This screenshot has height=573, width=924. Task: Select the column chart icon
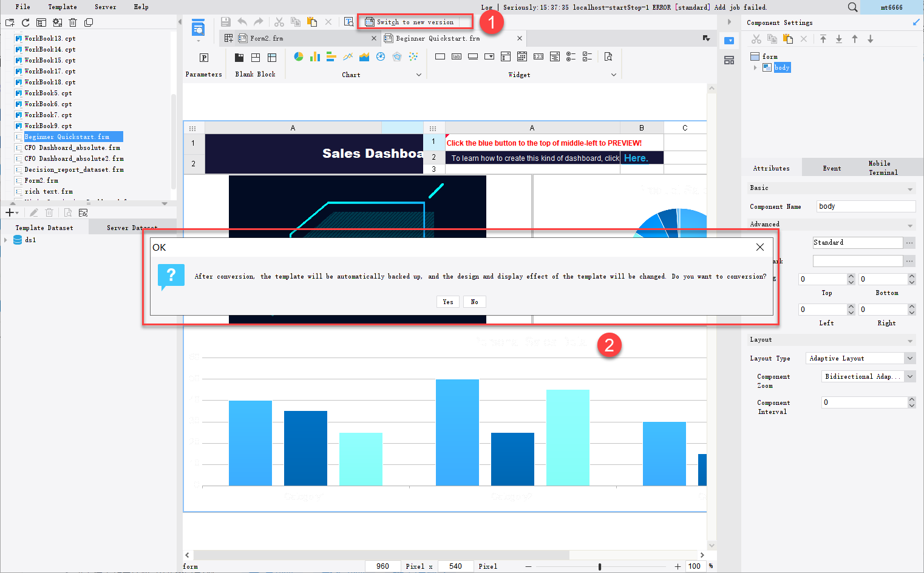[x=315, y=56]
